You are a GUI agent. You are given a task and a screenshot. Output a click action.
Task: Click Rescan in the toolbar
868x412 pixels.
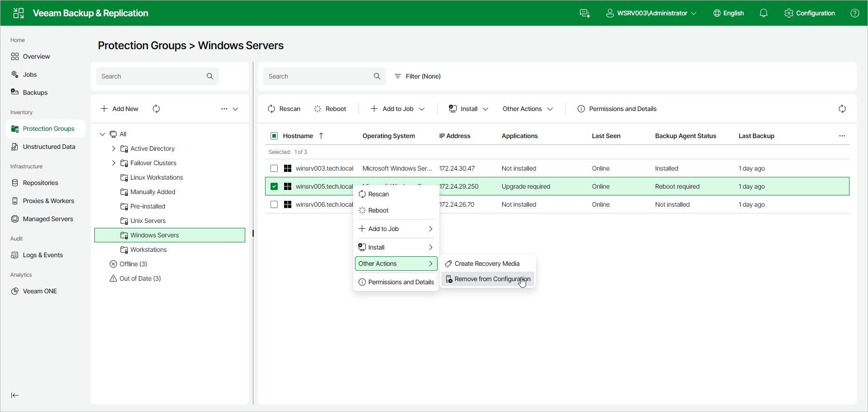284,109
